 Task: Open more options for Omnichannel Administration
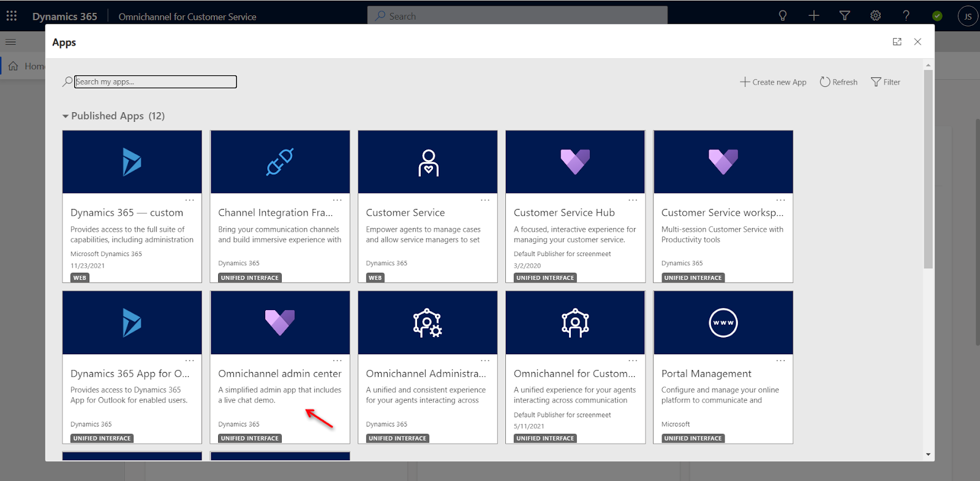[485, 360]
